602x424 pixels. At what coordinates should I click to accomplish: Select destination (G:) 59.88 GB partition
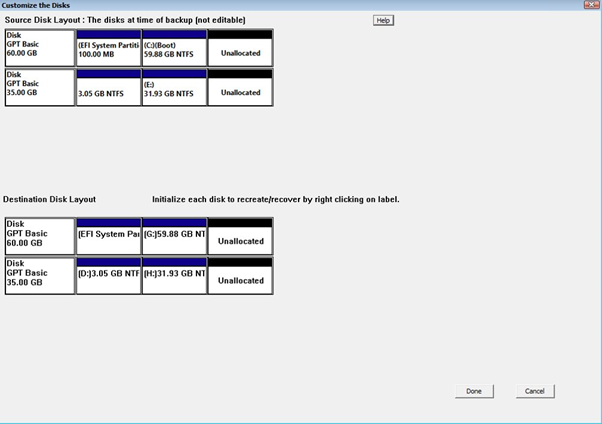(x=174, y=236)
